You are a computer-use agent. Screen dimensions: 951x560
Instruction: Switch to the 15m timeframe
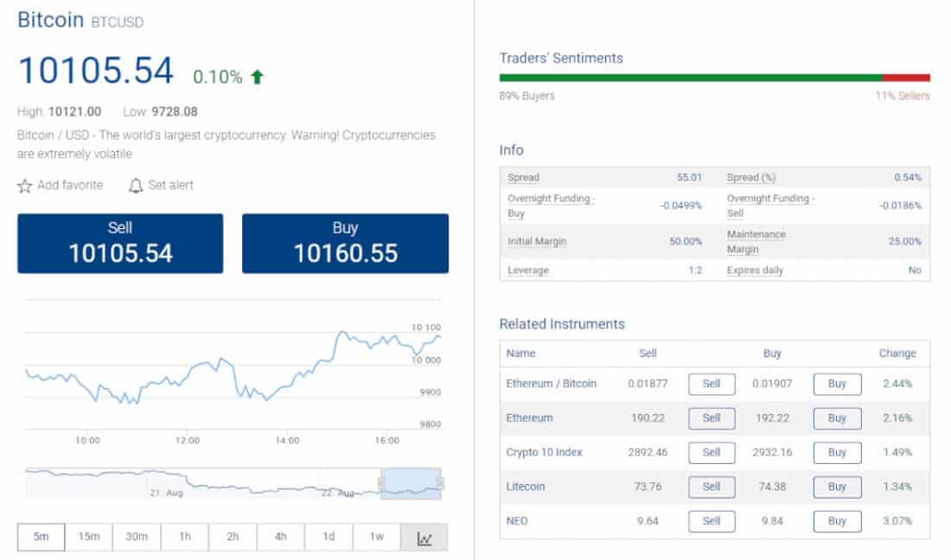pyautogui.click(x=89, y=537)
